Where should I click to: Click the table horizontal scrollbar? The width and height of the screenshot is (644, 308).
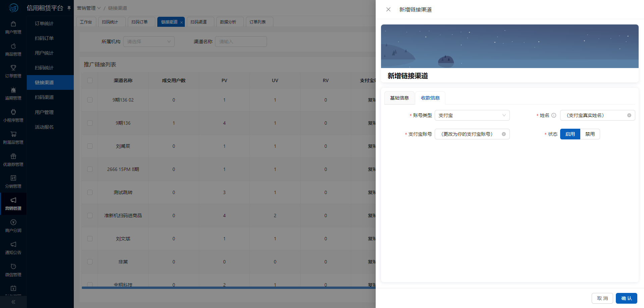(x=229, y=288)
